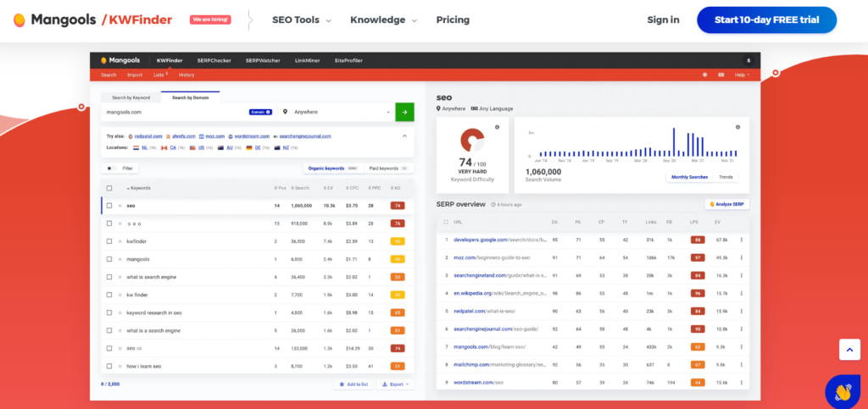Open the Export dropdown
Viewport: 868px width, 409px height.
pyautogui.click(x=395, y=384)
